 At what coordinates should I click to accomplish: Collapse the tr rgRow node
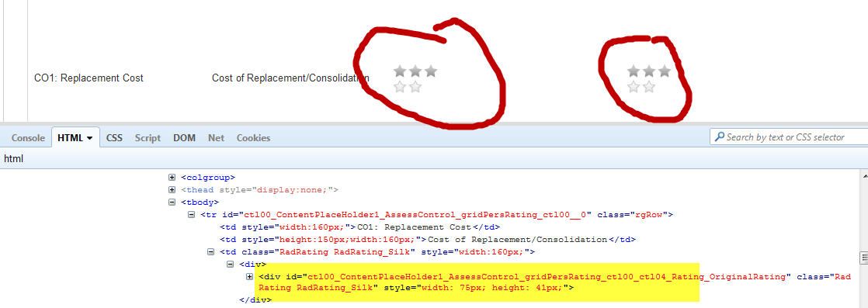pyautogui.click(x=192, y=215)
